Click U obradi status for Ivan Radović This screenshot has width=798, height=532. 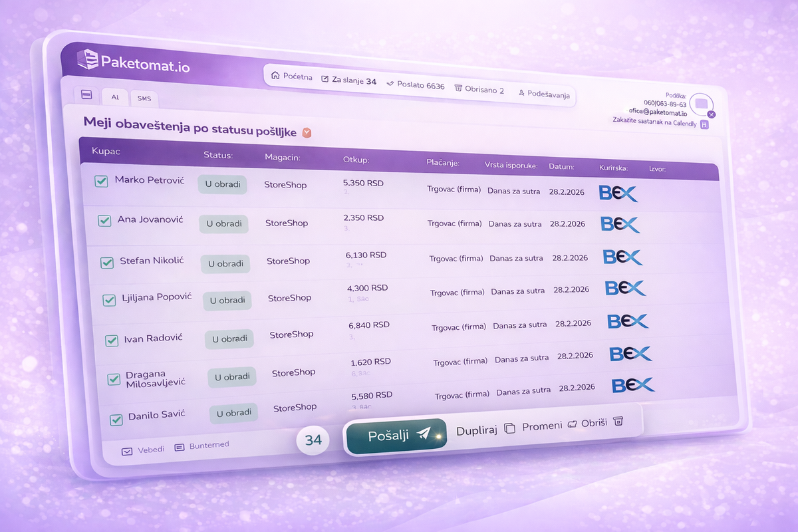229,338
